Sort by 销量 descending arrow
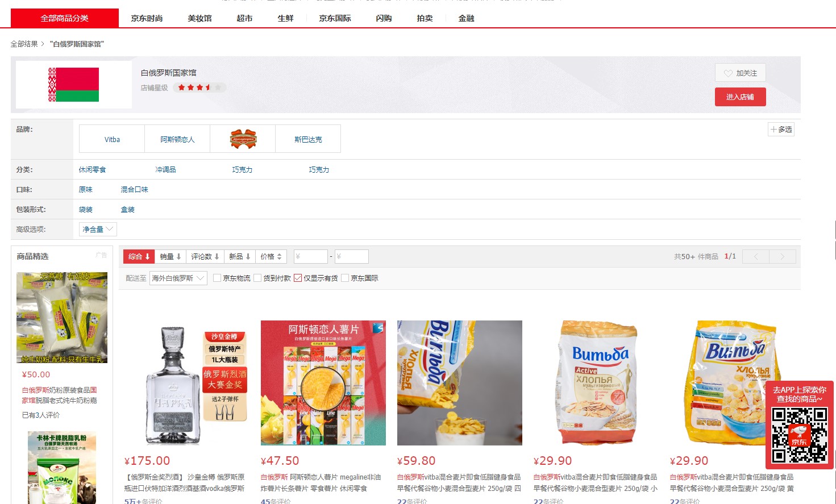The image size is (836, 504). pos(178,257)
